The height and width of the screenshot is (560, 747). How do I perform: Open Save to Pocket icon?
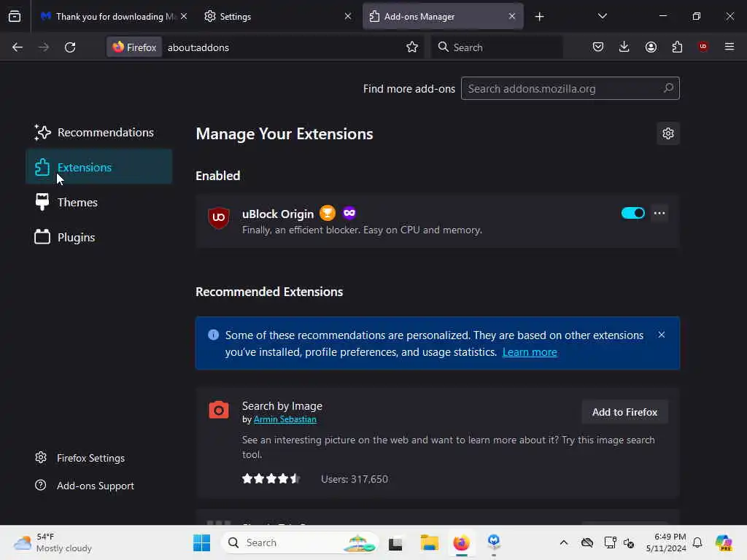[598, 47]
